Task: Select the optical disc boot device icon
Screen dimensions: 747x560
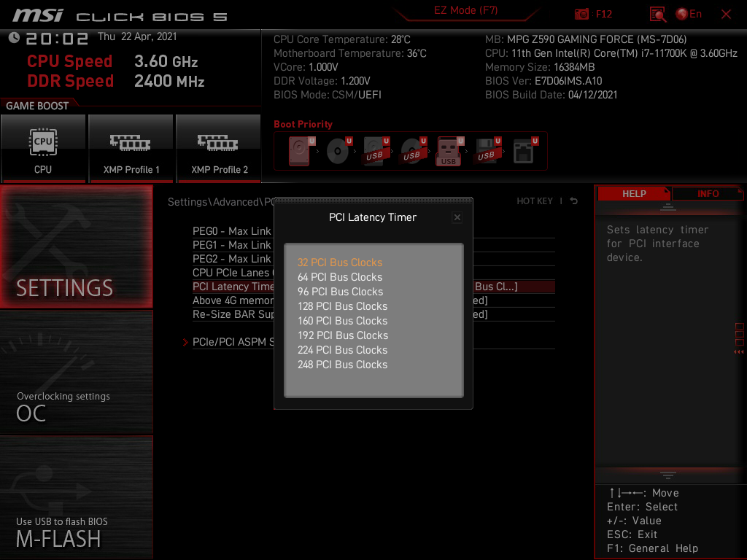Action: (x=338, y=151)
